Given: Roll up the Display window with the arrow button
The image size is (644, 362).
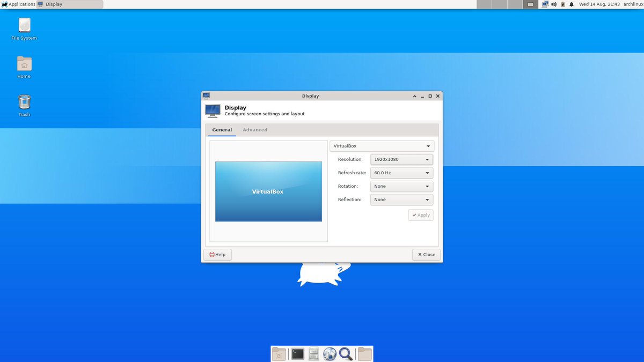Looking at the screenshot, I should point(415,96).
